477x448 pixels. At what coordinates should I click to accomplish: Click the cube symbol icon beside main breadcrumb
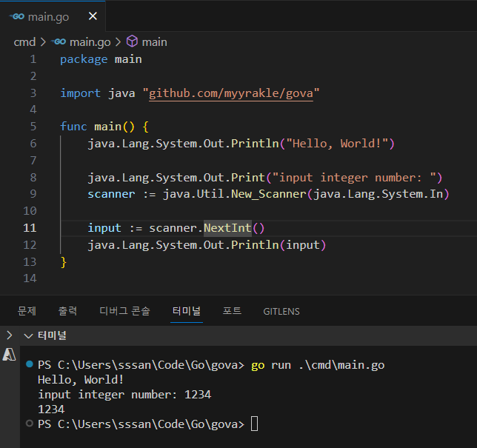click(132, 42)
